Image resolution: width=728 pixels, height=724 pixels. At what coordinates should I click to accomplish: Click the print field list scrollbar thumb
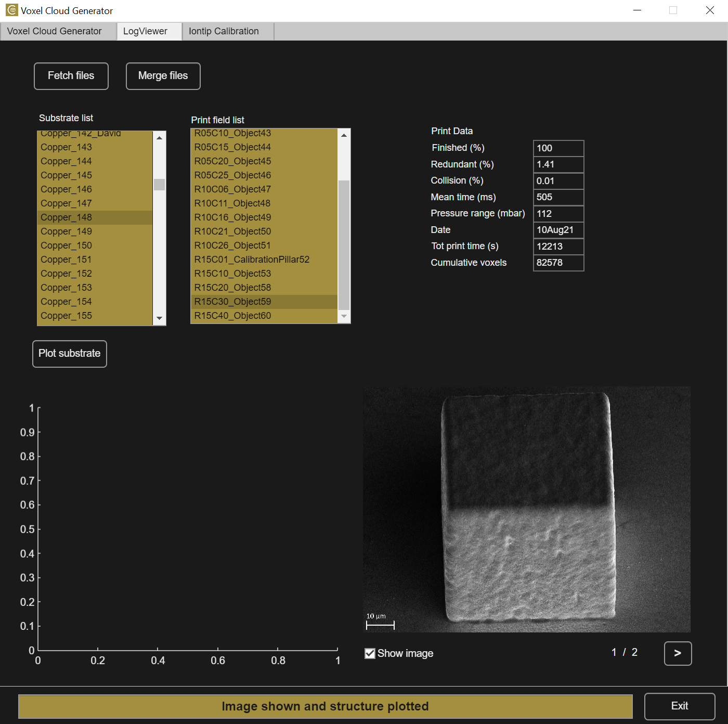click(344, 245)
